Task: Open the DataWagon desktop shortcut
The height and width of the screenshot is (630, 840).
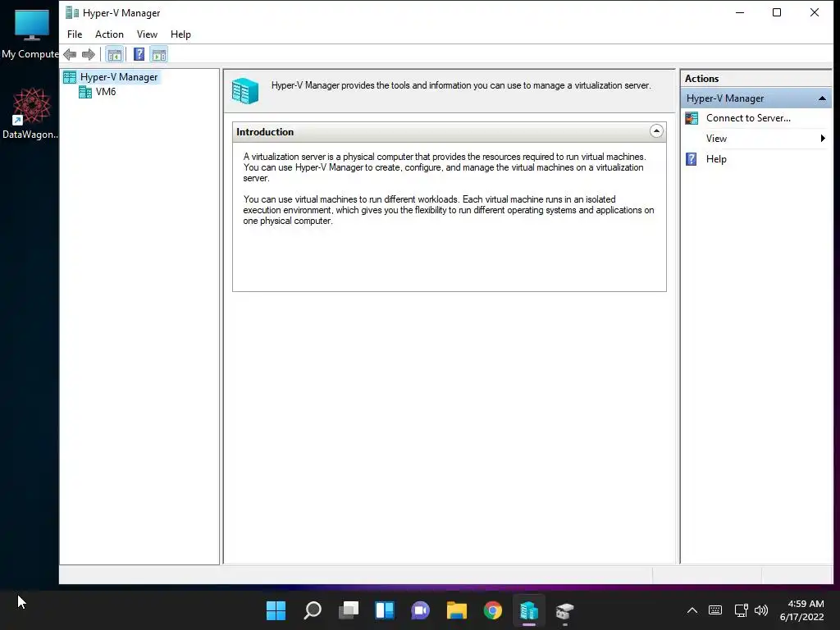Action: click(31, 113)
